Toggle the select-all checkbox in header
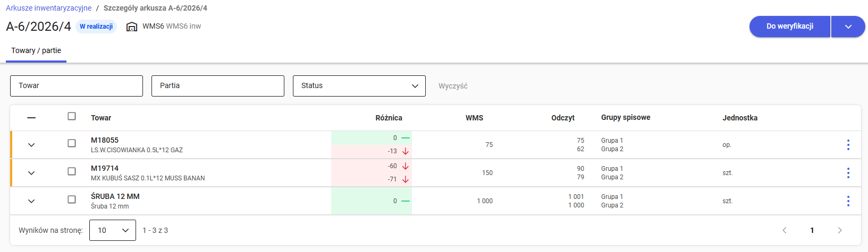This screenshot has width=868, height=252. [x=72, y=116]
